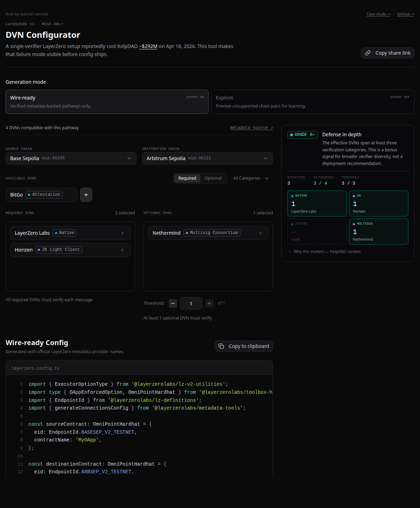Open the Source Chain dropdown
Viewport: 420px width, 508px height.
tap(71, 158)
